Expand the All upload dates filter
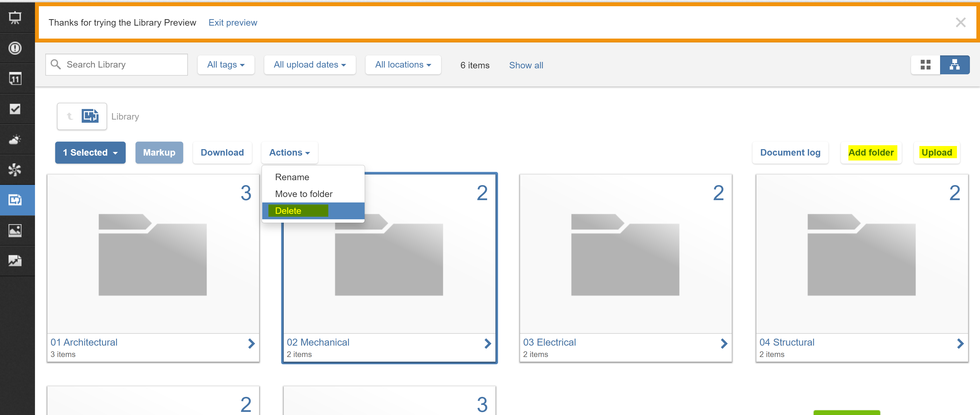The image size is (980, 415). point(310,65)
